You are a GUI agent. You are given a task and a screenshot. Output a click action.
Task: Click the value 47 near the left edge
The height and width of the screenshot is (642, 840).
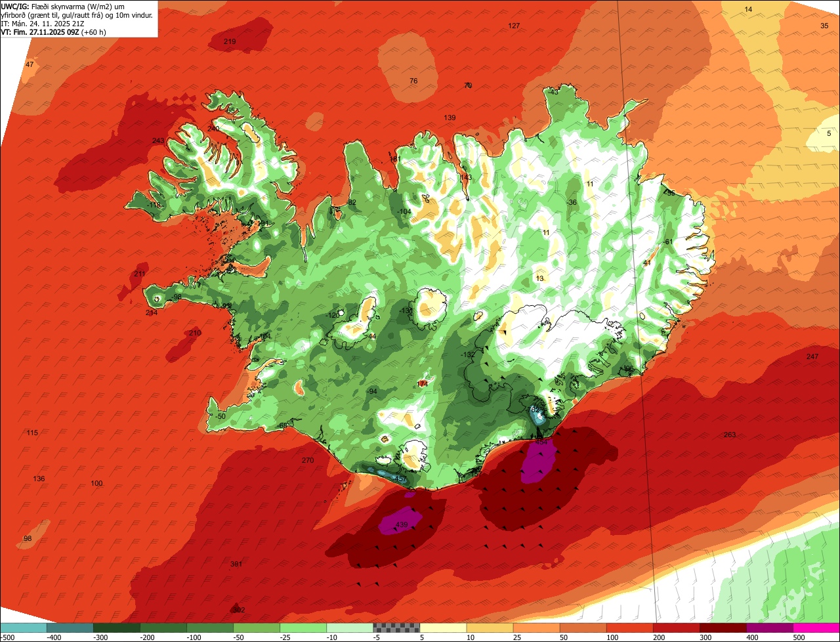[x=30, y=64]
